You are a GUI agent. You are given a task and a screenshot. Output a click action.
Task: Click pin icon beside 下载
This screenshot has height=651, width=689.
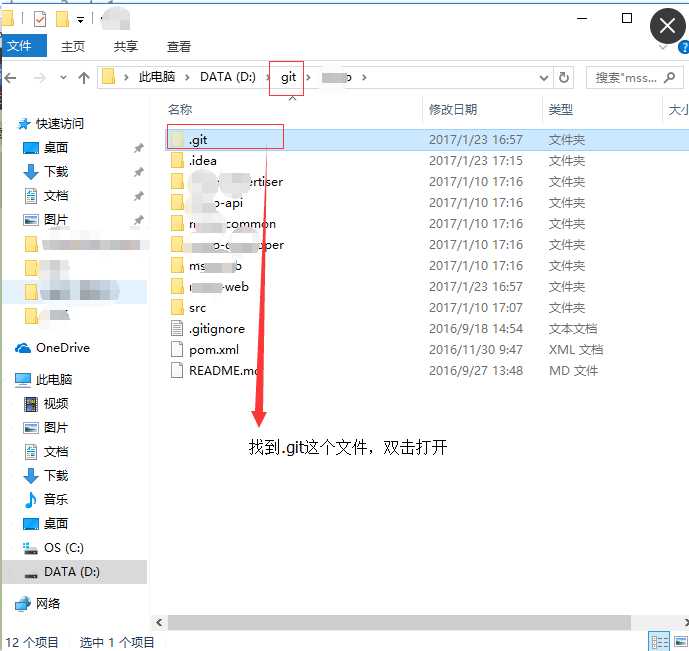139,172
